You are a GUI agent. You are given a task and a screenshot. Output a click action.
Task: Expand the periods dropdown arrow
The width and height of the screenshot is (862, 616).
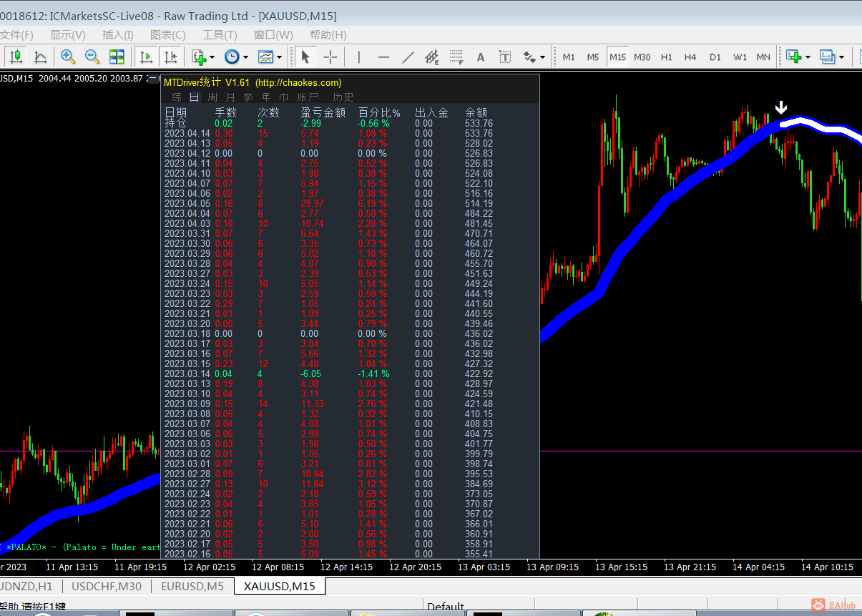[x=246, y=57]
